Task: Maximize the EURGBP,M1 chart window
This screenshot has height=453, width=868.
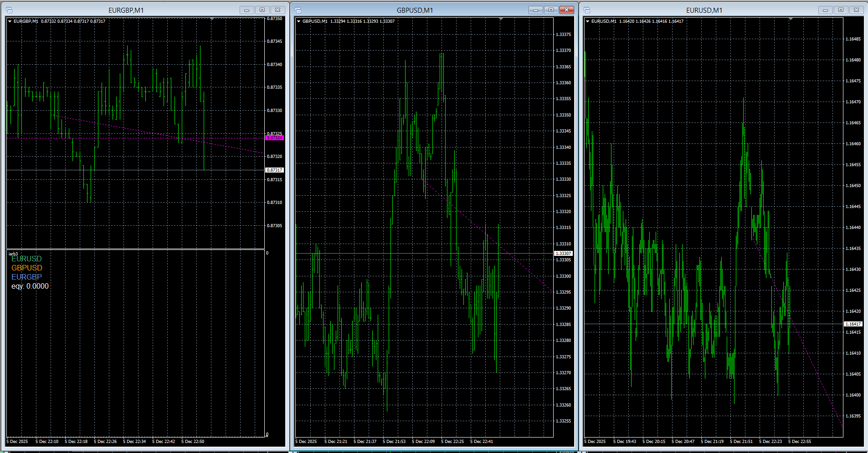Action: point(262,10)
